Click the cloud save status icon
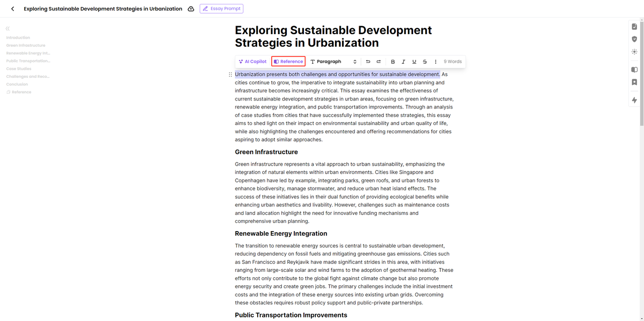Viewport: 644px width, 321px height. (191, 9)
